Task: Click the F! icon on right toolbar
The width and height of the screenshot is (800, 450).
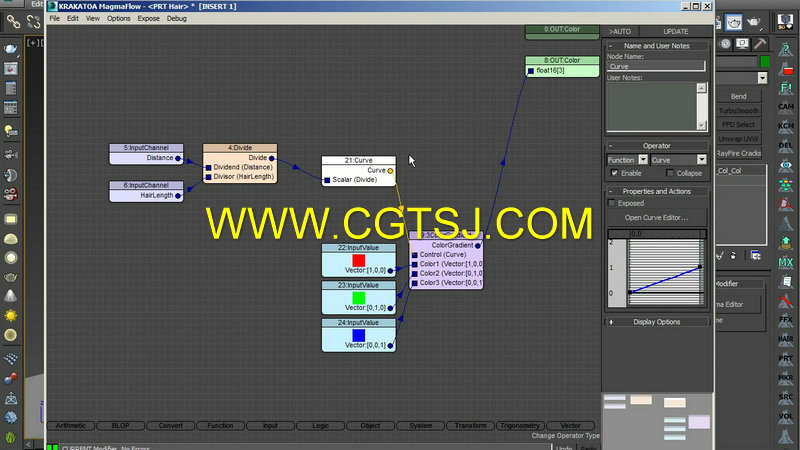Action: pos(786,87)
